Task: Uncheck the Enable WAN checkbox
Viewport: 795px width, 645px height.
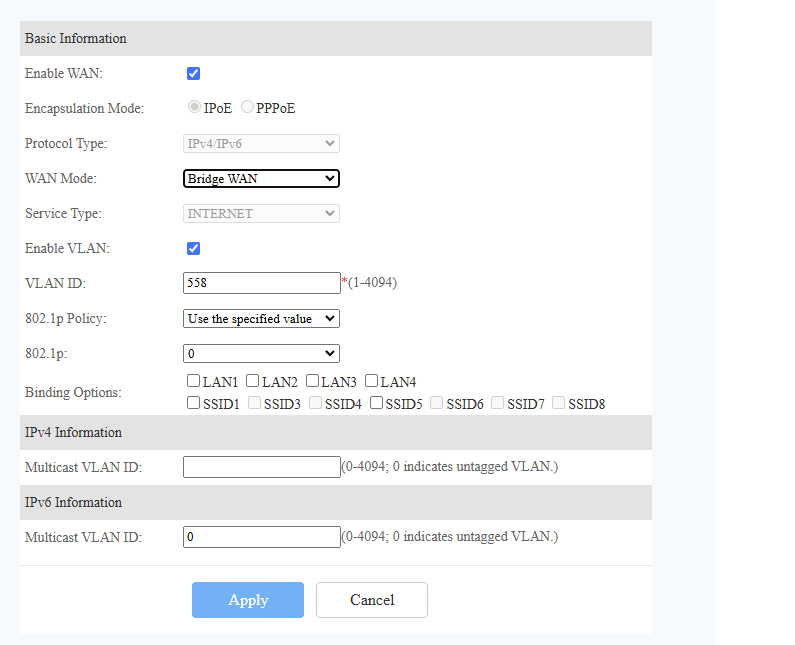Action: 193,74
